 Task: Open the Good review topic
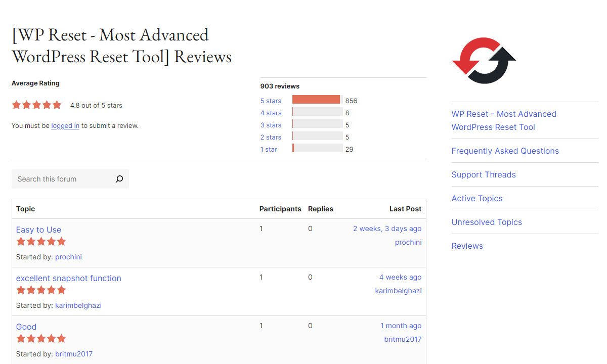point(26,327)
